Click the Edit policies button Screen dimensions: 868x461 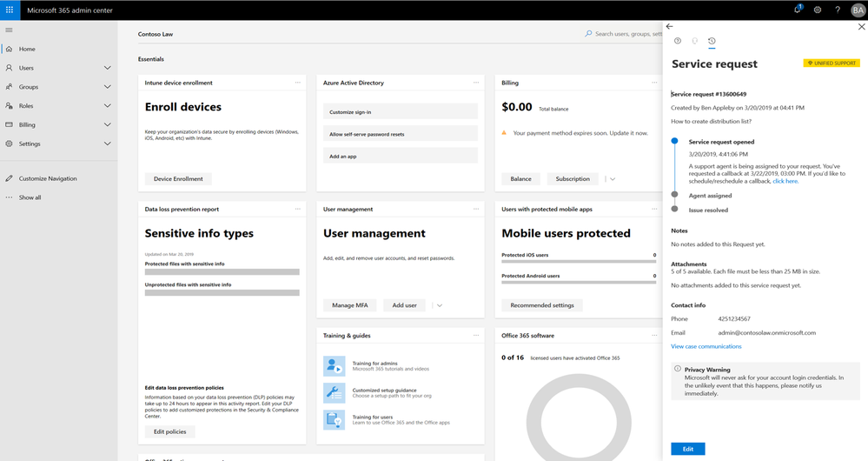[x=170, y=431]
